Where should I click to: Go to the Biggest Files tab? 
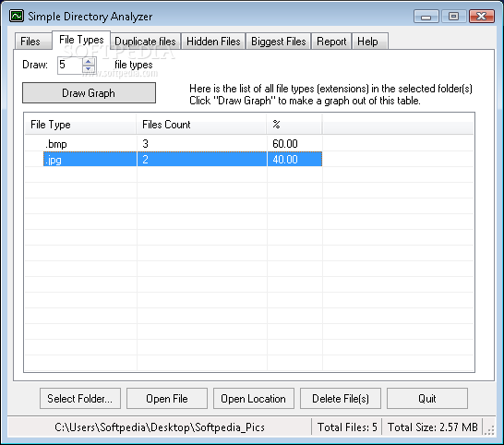click(279, 42)
